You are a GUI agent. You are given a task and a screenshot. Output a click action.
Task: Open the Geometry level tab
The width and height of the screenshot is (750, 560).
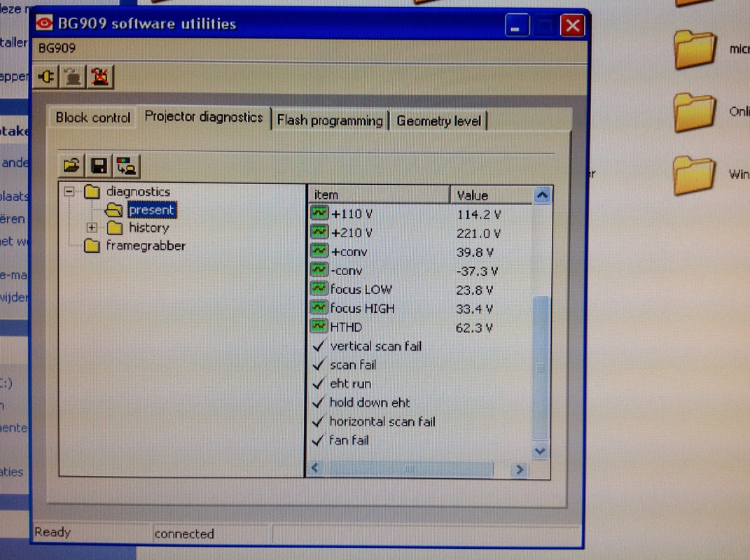(x=439, y=121)
